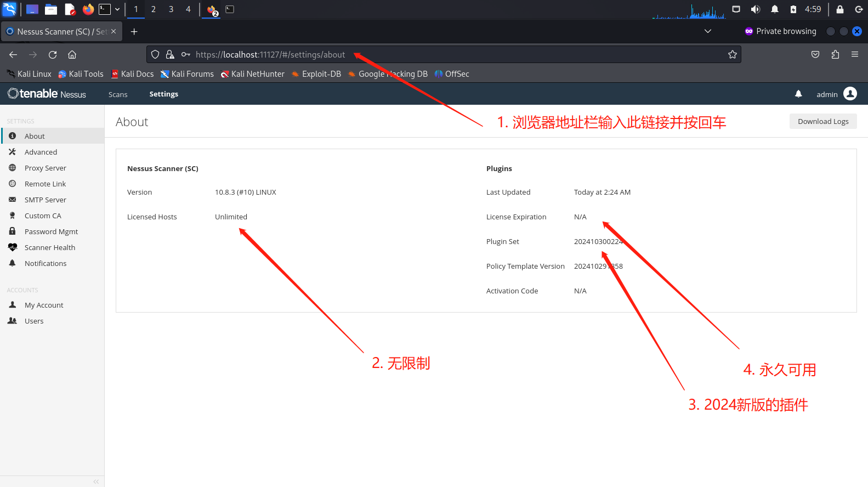This screenshot has height=487, width=868.
Task: Close the Nessus Scanner browser tab
Action: (x=114, y=31)
